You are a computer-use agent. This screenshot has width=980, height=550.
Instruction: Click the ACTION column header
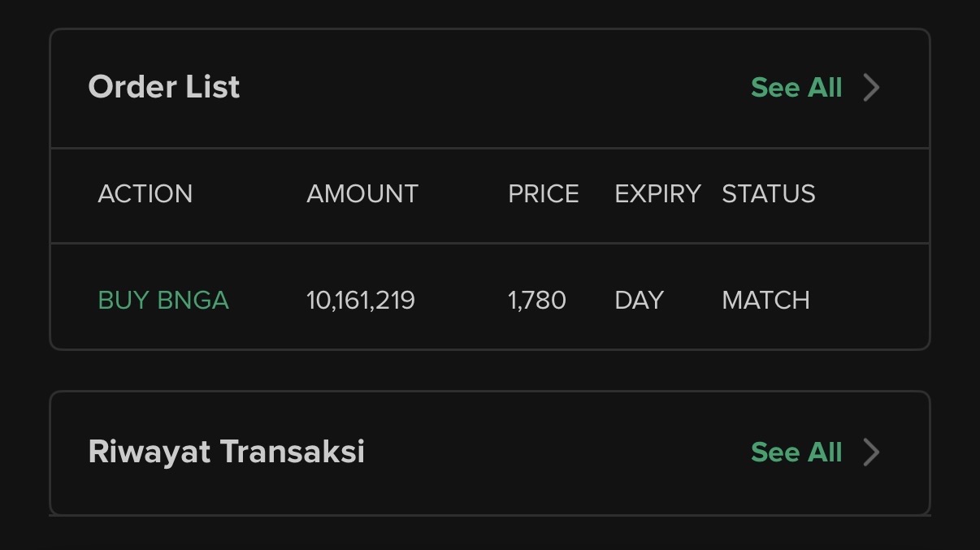coord(145,194)
